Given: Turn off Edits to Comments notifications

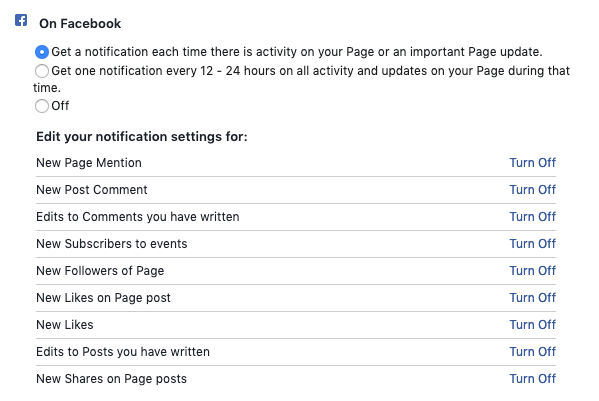Looking at the screenshot, I should [x=533, y=217].
